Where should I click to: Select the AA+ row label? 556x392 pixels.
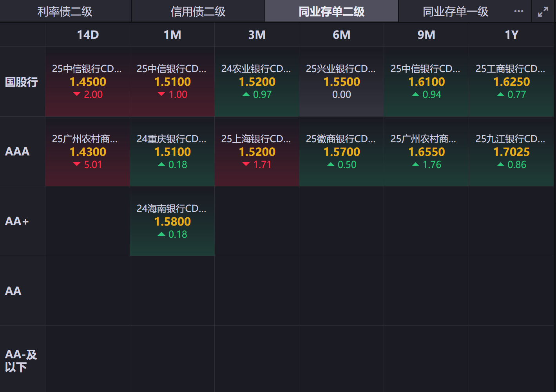click(x=17, y=221)
